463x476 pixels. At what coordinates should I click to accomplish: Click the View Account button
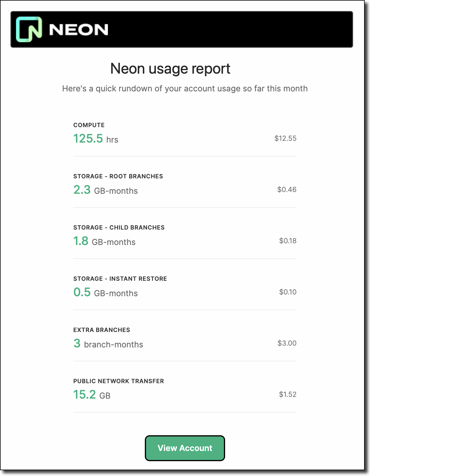pyautogui.click(x=185, y=448)
